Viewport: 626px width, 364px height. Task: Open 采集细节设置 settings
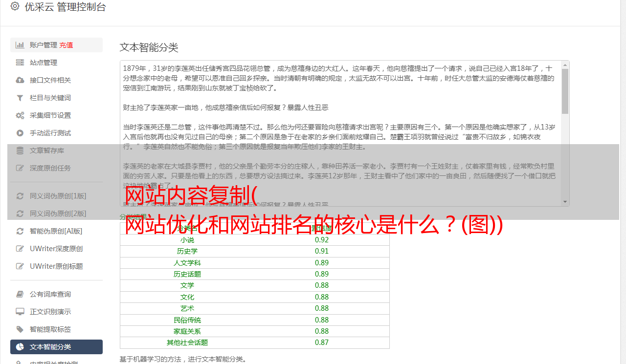point(56,115)
